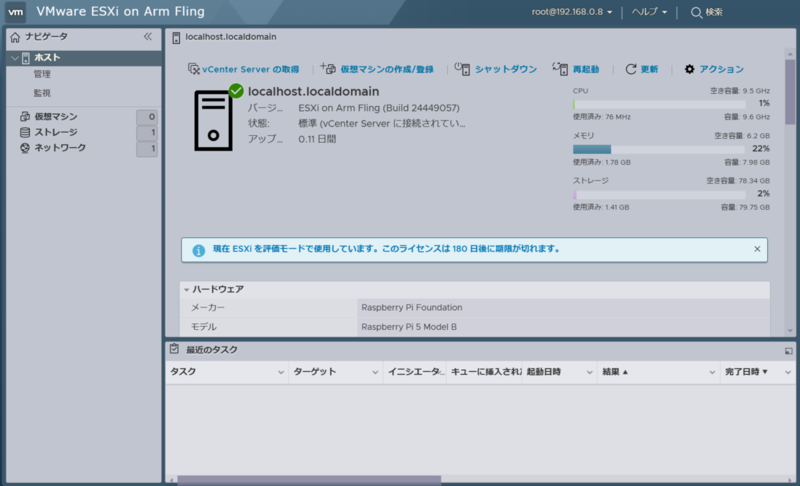Viewport: 800px width, 486px height.
Task: Click the ナビゲータ header label
Action: (46, 37)
